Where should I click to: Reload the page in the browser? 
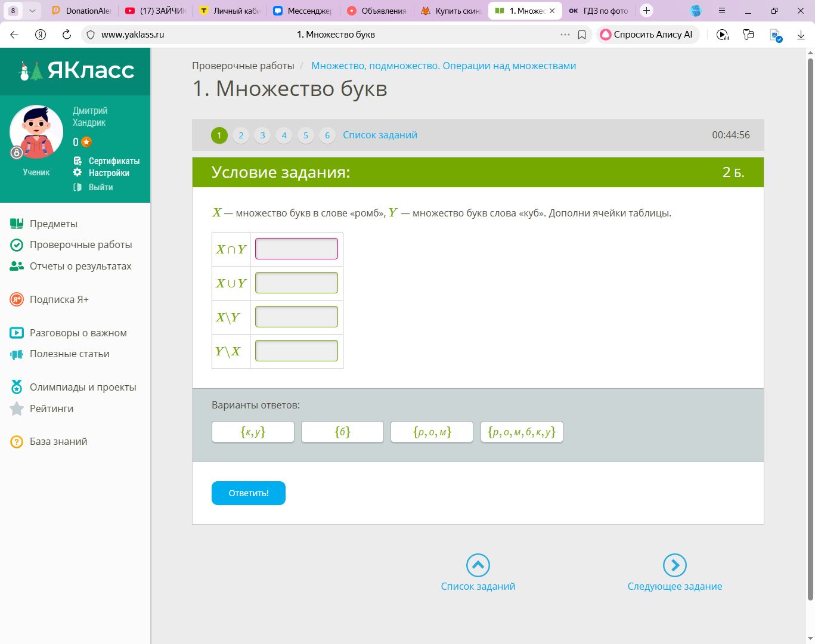tap(67, 35)
